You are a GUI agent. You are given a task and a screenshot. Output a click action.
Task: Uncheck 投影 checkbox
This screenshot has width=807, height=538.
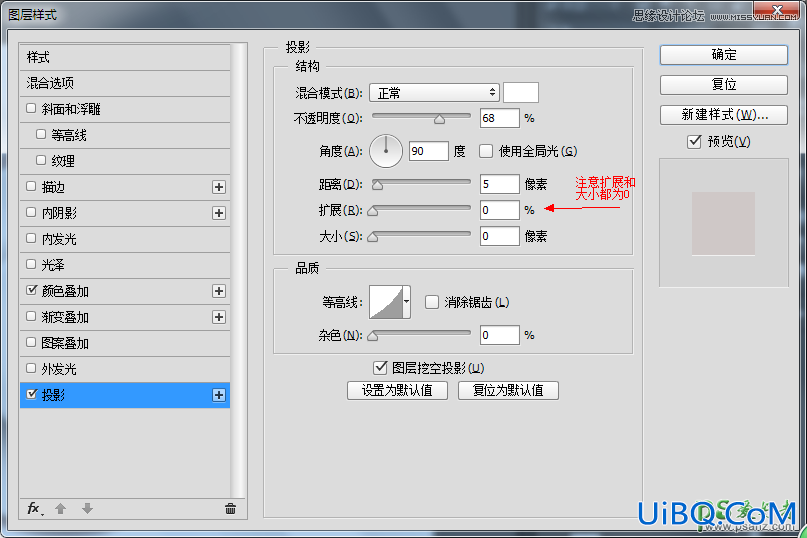coord(31,394)
